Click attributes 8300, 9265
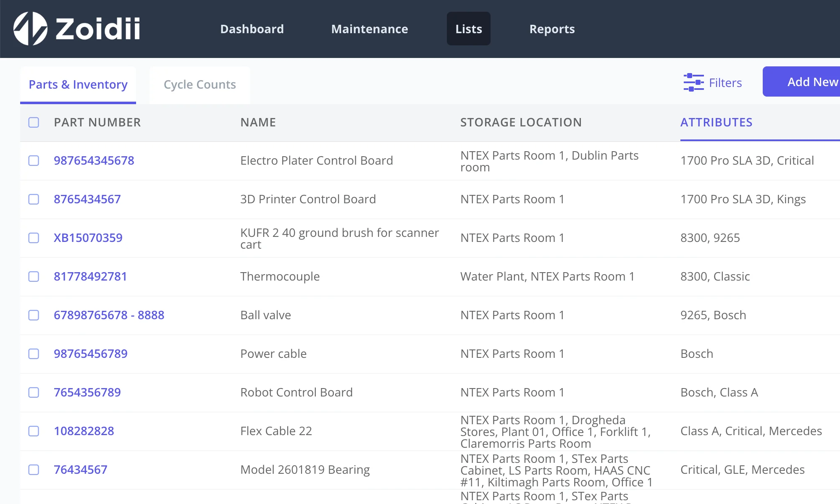This screenshot has height=504, width=840. point(710,238)
